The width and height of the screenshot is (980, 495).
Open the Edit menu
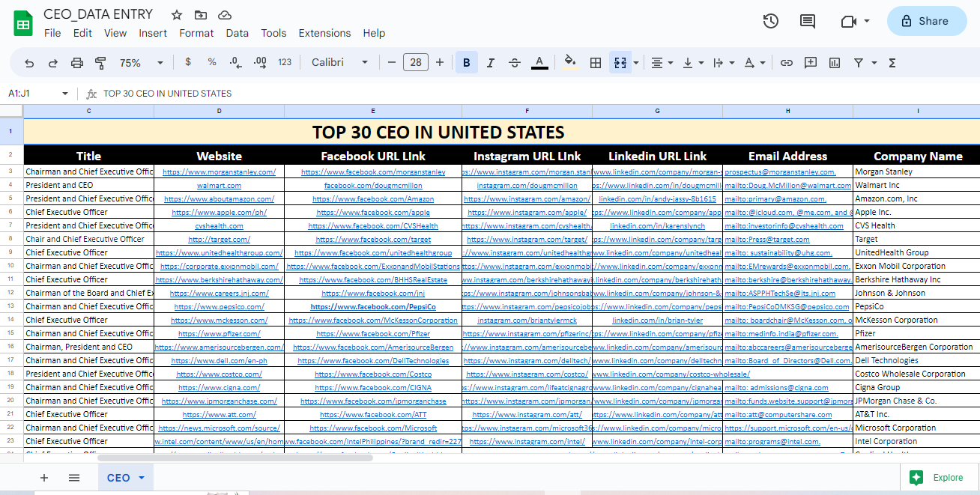click(82, 33)
